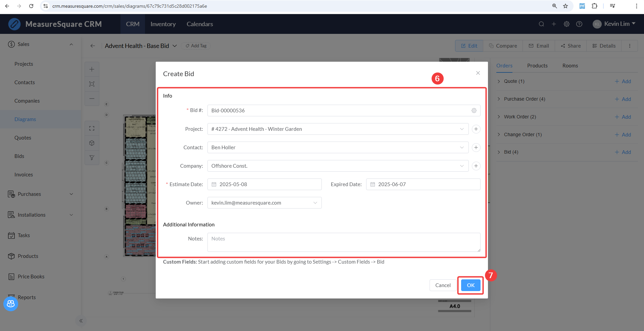The width and height of the screenshot is (644, 331).
Task: Open the diagram title dropdown chevron
Action: pyautogui.click(x=175, y=46)
